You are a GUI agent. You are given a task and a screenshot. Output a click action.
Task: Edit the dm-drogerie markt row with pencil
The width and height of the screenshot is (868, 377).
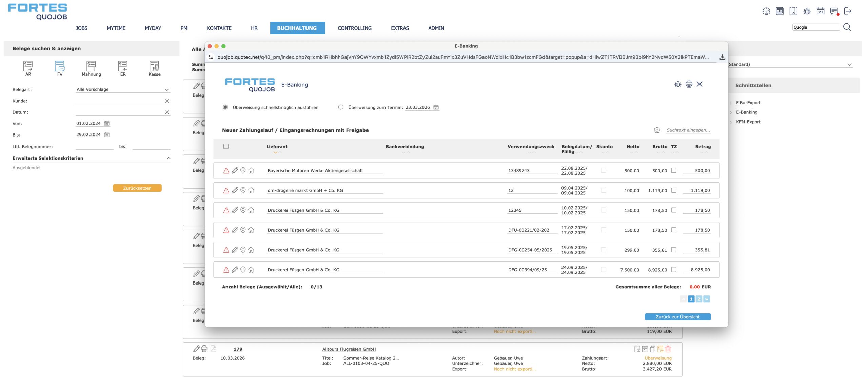(x=235, y=190)
